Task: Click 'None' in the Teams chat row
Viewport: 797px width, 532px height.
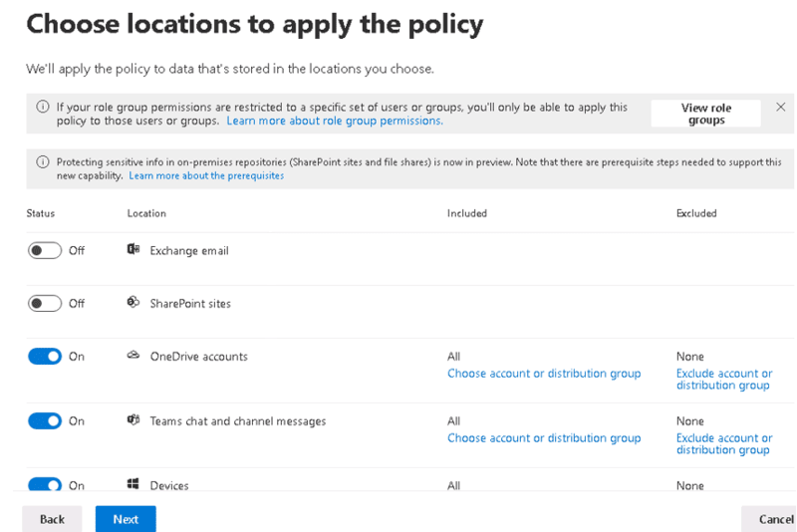Action: point(689,420)
